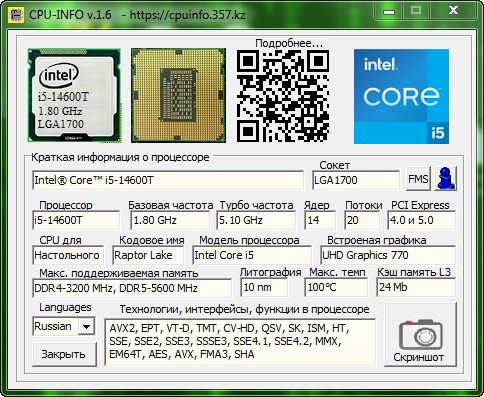Click the Технологии, интерфейсы, функции label

[244, 309]
